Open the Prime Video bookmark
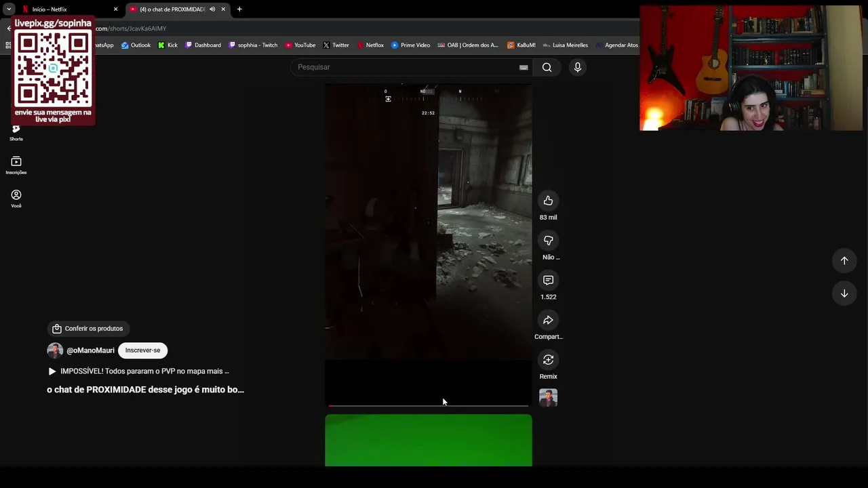Image resolution: width=868 pixels, height=488 pixels. click(410, 45)
